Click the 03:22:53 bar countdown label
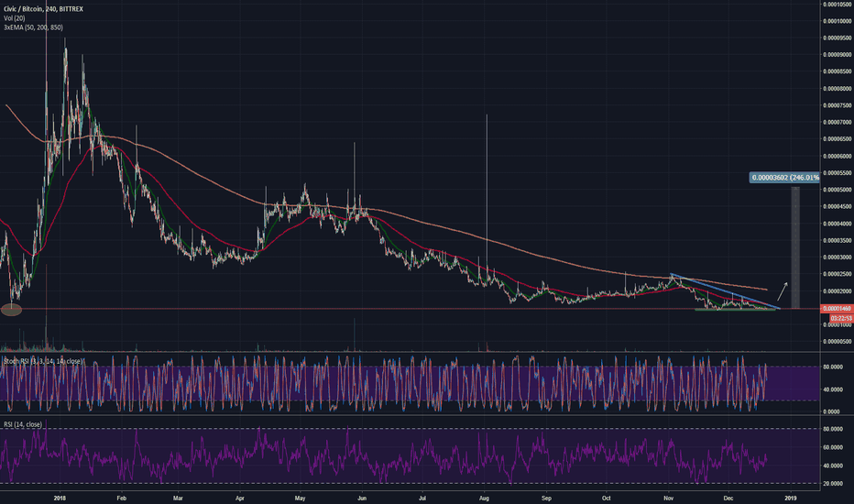This screenshot has height=504, width=854. pos(841,318)
